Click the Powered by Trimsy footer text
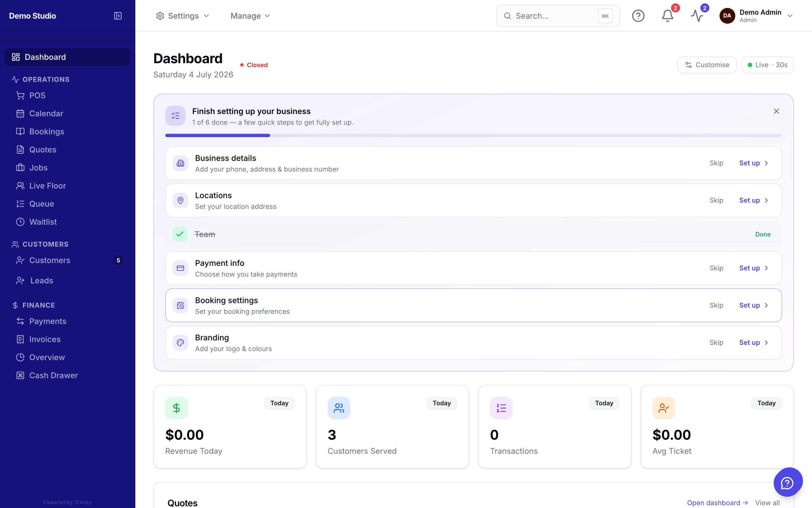812x508 pixels. (67, 502)
